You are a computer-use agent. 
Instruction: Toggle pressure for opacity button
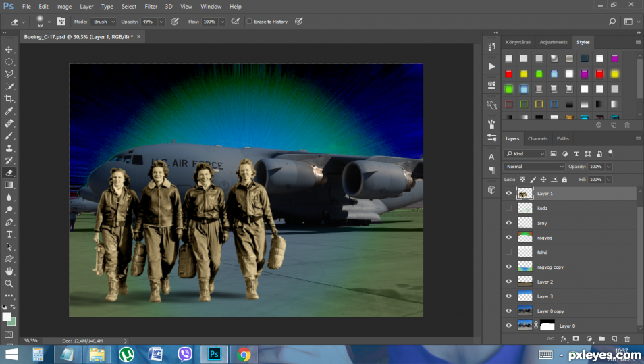tap(175, 22)
